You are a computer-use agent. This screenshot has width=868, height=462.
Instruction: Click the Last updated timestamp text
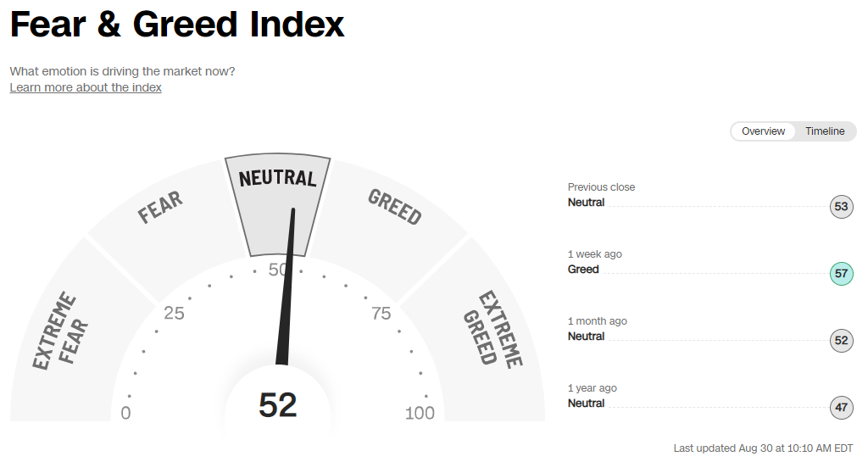pos(764,448)
